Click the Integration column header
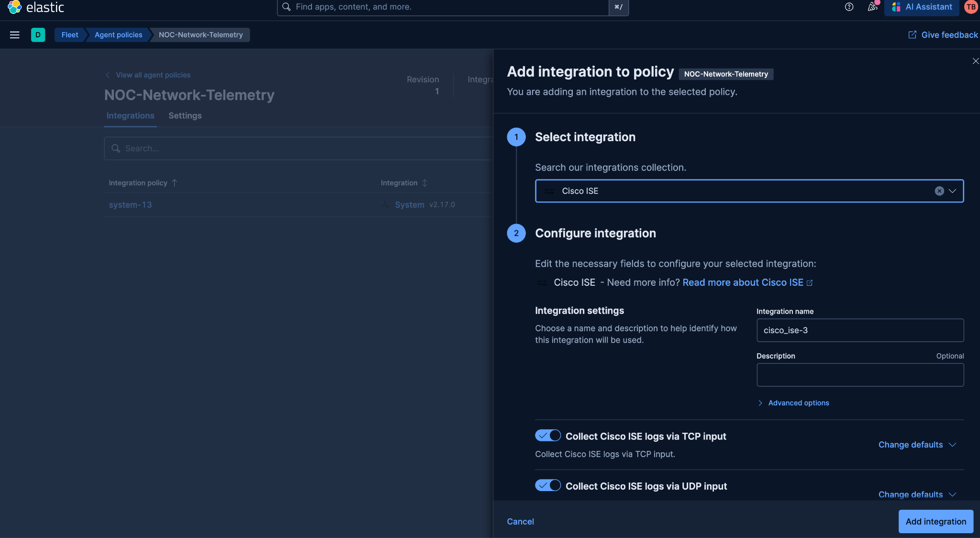 pyautogui.click(x=399, y=183)
